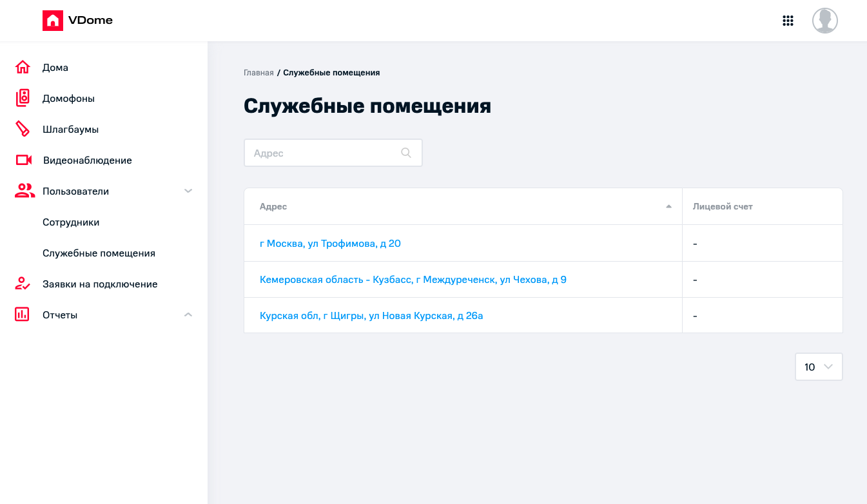Viewport: 867px width, 504px height.
Task: Click Лицевой счет dash in Москва row
Action: 695,244
